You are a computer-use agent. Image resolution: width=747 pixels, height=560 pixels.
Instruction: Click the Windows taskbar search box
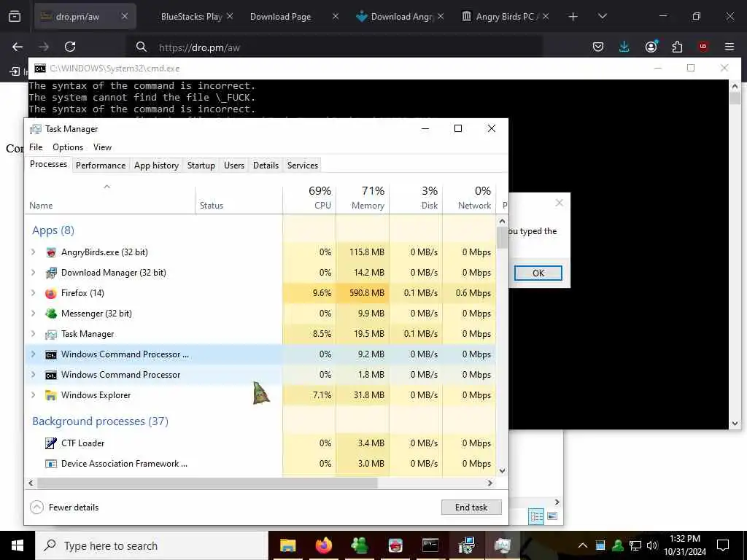152,545
